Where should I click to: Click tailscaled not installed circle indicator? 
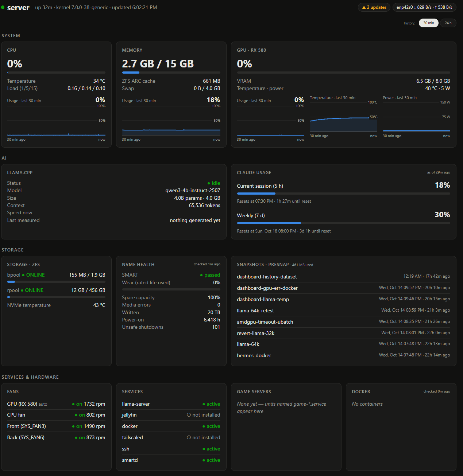(189, 438)
